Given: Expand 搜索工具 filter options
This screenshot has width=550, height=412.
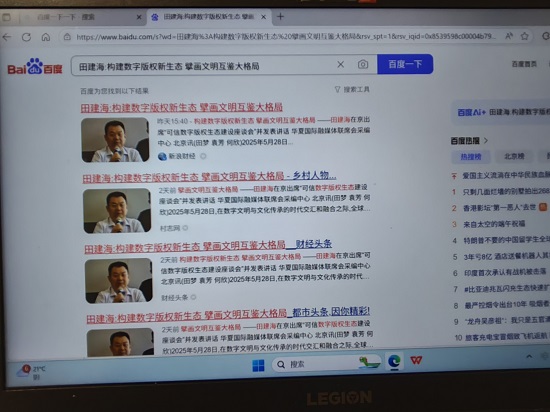Looking at the screenshot, I should point(352,90).
